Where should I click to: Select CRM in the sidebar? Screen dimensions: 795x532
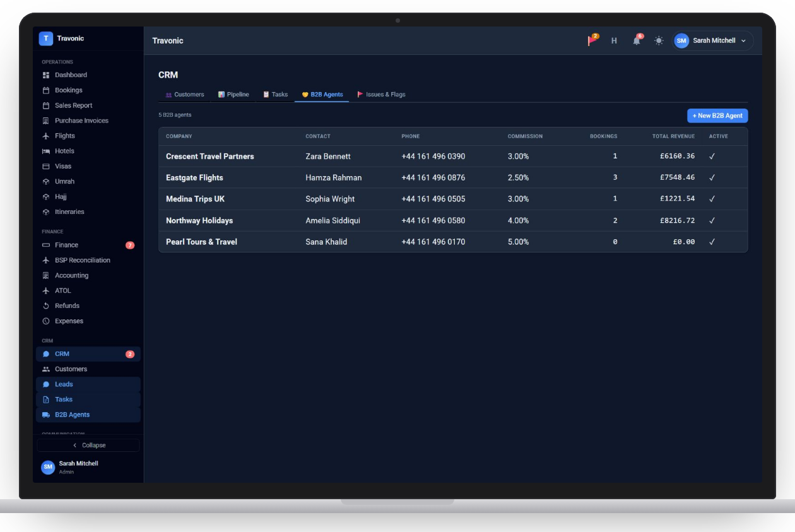pos(88,354)
